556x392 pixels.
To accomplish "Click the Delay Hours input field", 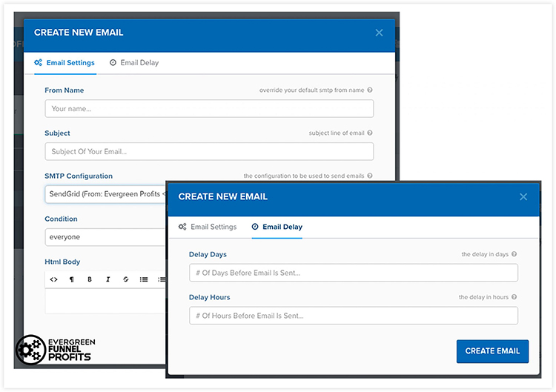I will coord(354,316).
